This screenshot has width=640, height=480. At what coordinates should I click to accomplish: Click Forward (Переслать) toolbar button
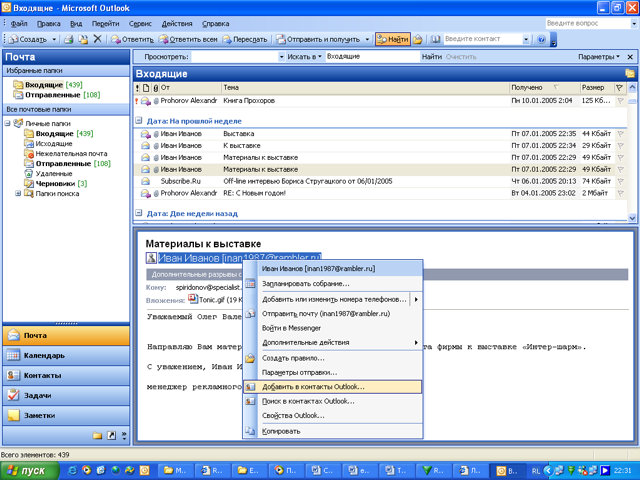244,39
